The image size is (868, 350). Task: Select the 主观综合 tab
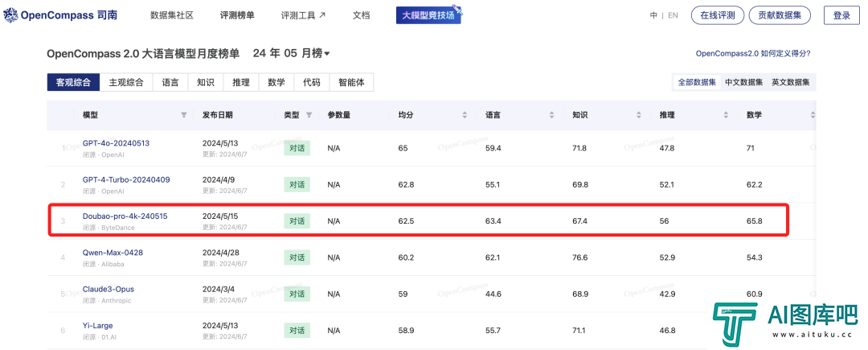[126, 83]
